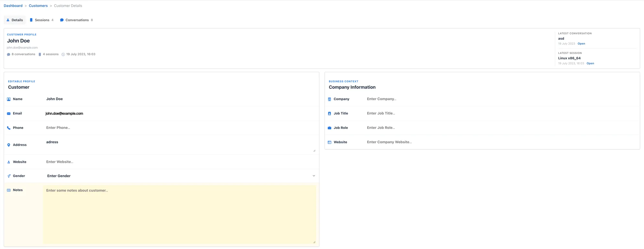Click the notes icon beside Notes
644x249 pixels.
9,190
